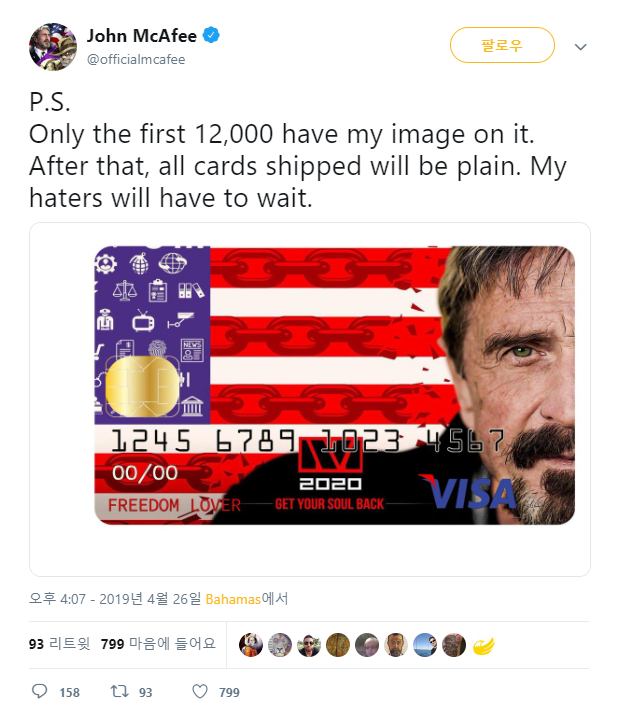Image resolution: width=617 pixels, height=719 pixels.
Task: Click the retweet arrows icon
Action: 120,691
